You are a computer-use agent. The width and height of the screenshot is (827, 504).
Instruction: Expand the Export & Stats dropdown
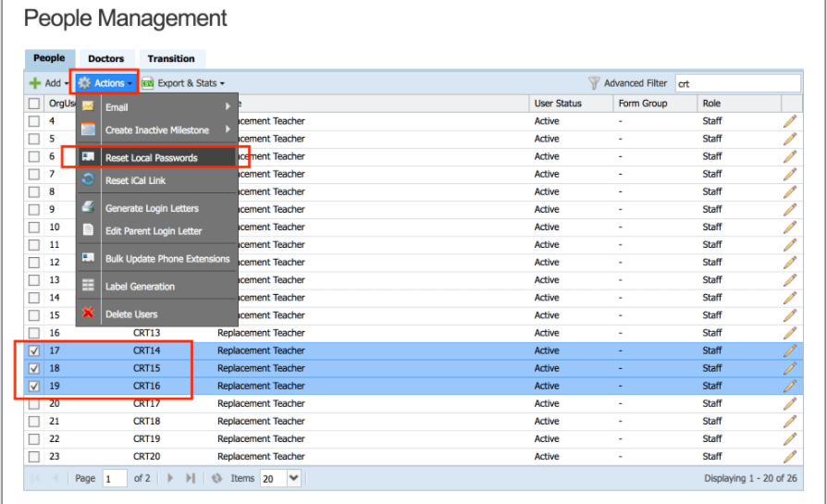(x=183, y=83)
